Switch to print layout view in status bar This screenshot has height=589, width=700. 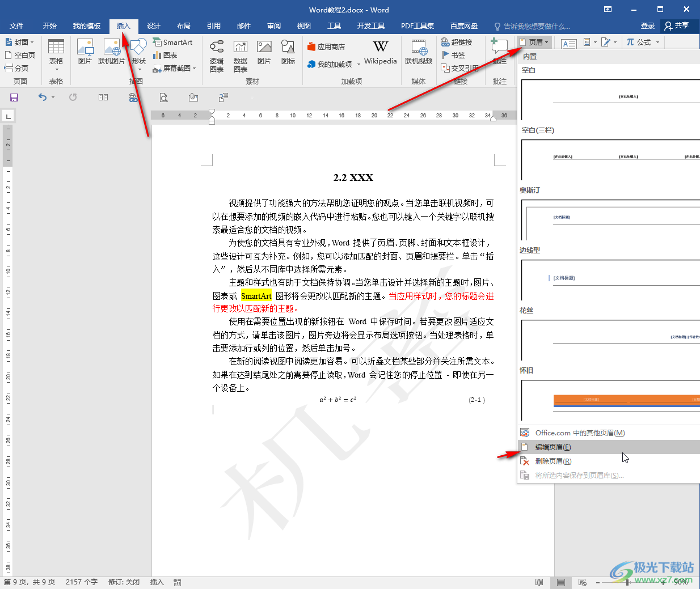tap(560, 582)
